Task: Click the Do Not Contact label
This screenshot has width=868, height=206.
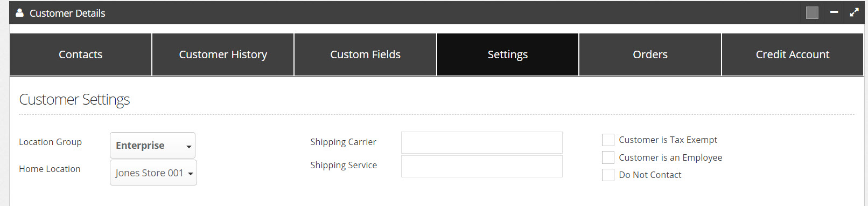Action: (650, 175)
